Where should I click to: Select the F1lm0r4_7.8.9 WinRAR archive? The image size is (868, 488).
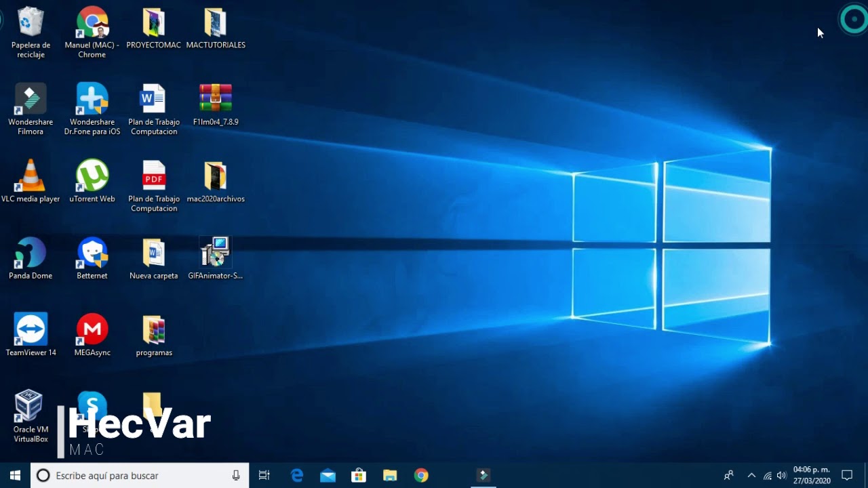point(216,104)
